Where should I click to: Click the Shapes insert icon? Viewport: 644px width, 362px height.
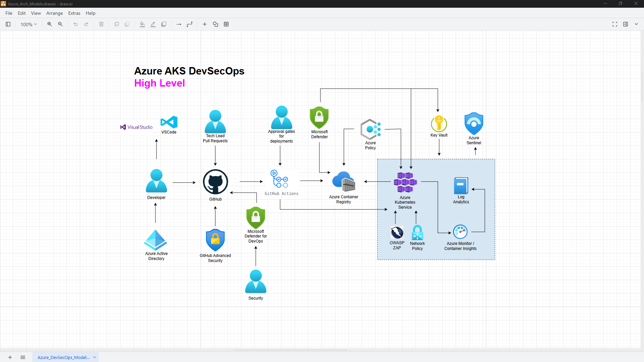point(215,24)
